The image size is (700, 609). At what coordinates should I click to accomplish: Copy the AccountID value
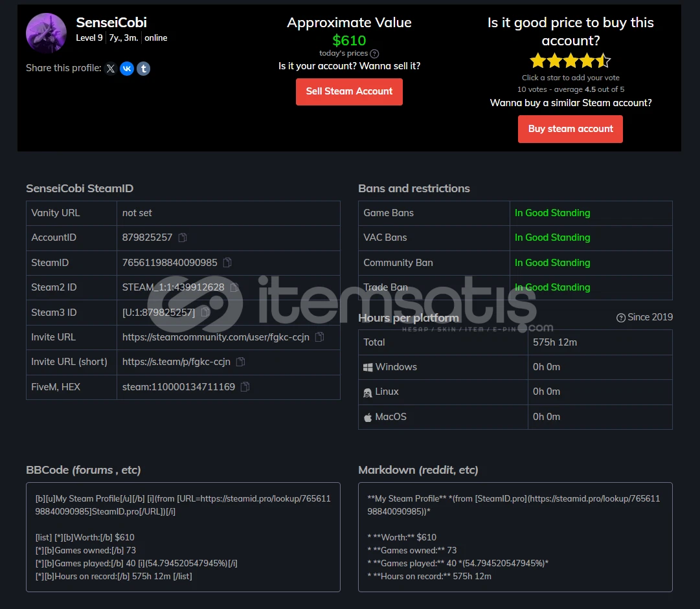pyautogui.click(x=183, y=238)
